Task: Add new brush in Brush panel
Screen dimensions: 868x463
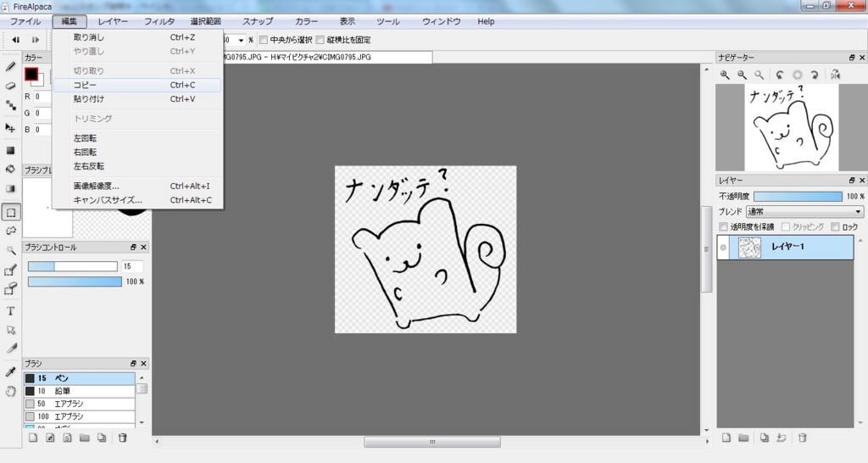Action: [33, 438]
